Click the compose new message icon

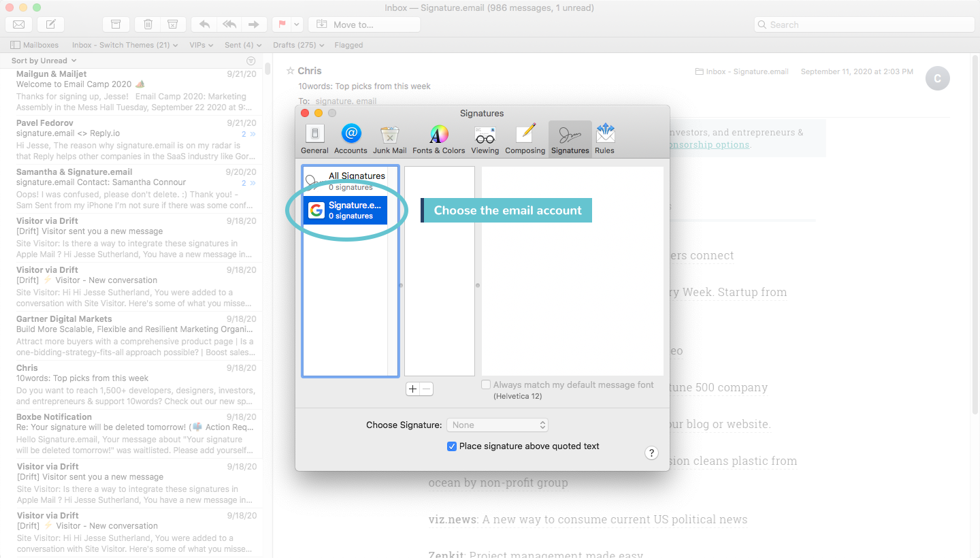pos(50,24)
